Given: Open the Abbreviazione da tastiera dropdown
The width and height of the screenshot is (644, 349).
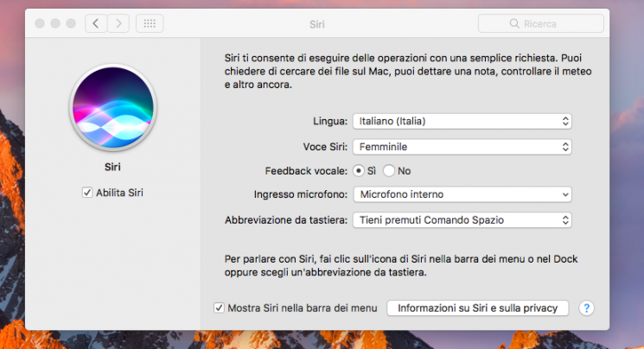Looking at the screenshot, I should coord(462,219).
